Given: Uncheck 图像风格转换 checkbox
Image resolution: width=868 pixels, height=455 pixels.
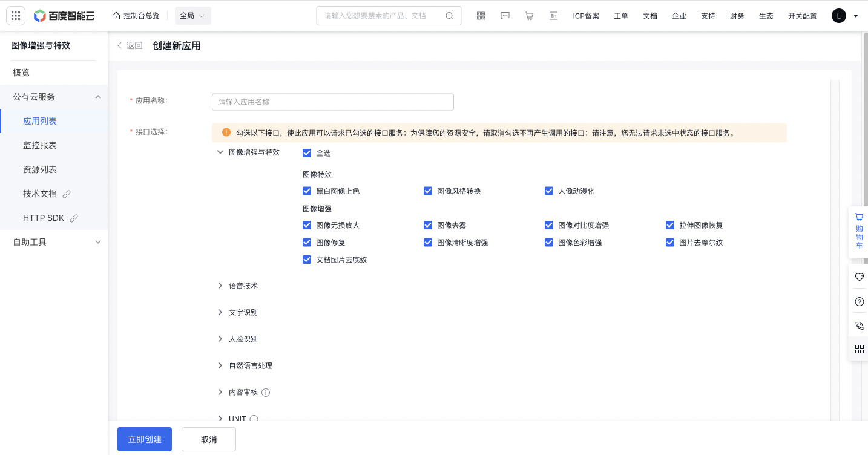Looking at the screenshot, I should (x=428, y=191).
